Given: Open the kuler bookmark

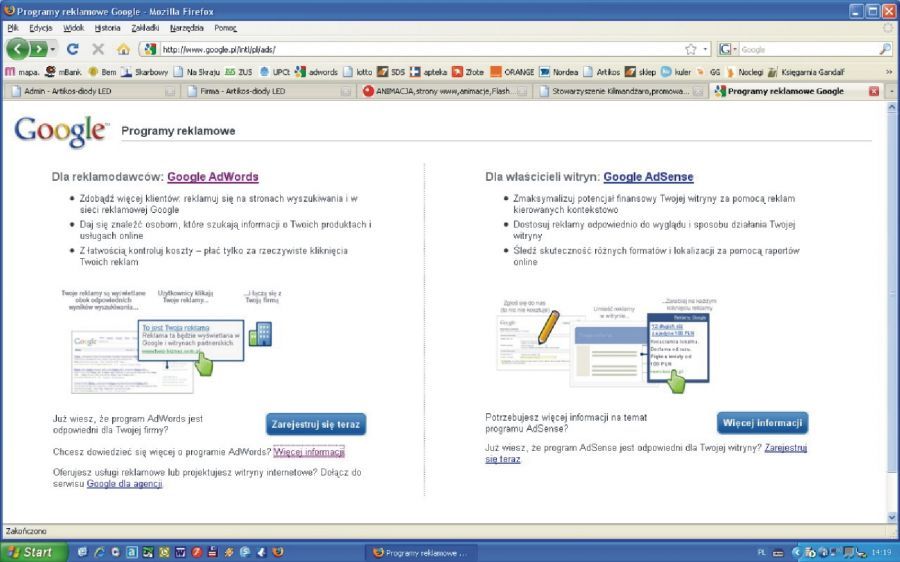Looking at the screenshot, I should tap(676, 72).
